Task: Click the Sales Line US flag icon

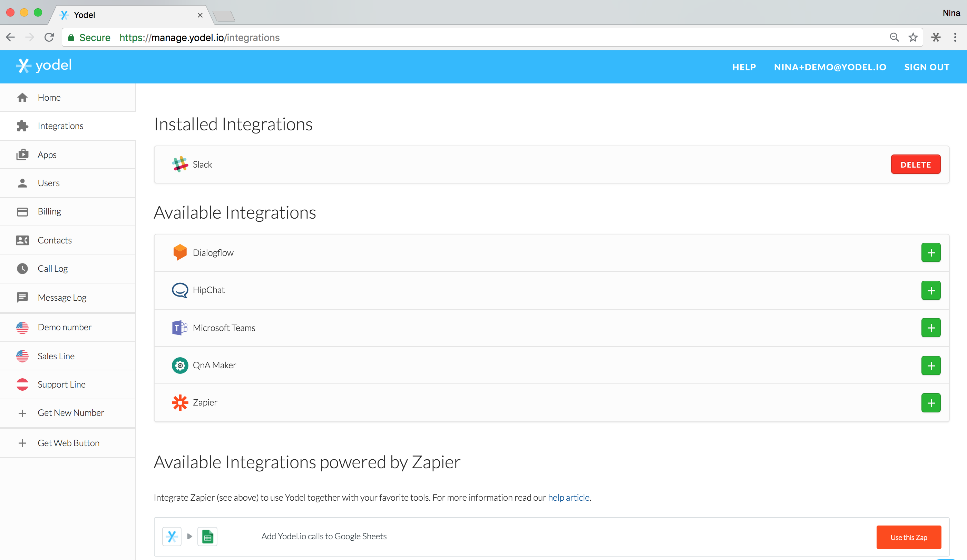Action: [x=22, y=356]
